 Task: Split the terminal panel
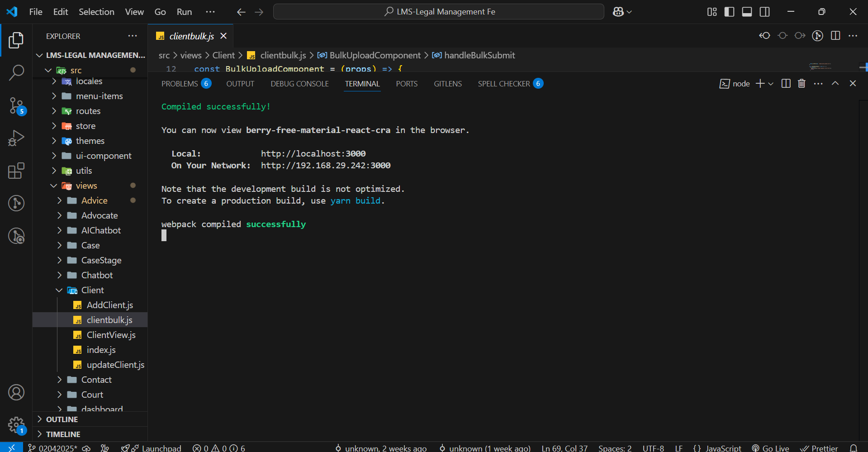(786, 84)
